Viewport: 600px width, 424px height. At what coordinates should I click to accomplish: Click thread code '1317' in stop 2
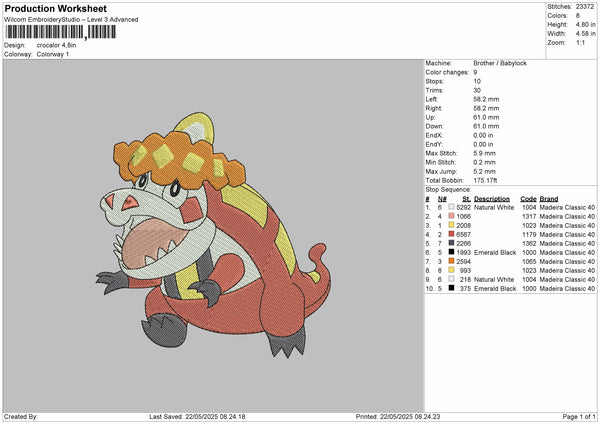(x=529, y=216)
